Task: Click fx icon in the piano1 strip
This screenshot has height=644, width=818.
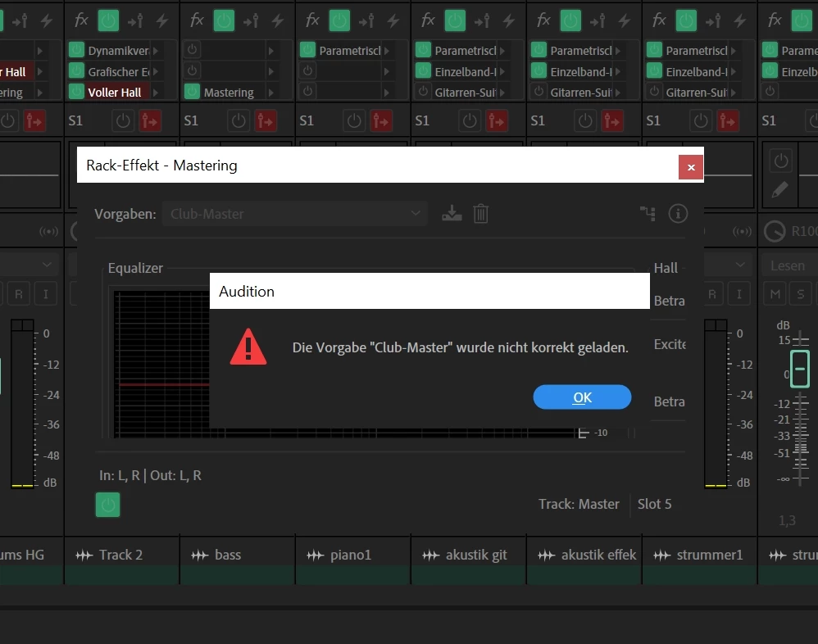Action: [x=312, y=20]
